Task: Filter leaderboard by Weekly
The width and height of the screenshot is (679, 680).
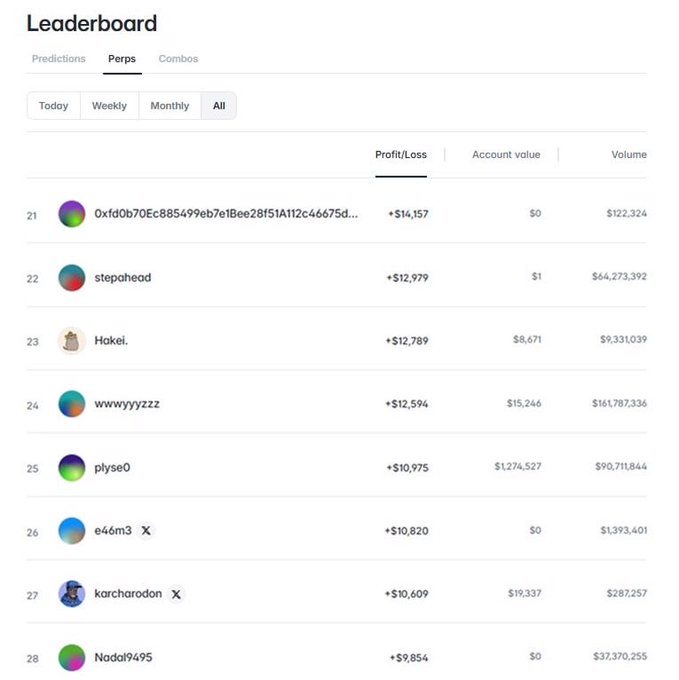Action: (109, 105)
